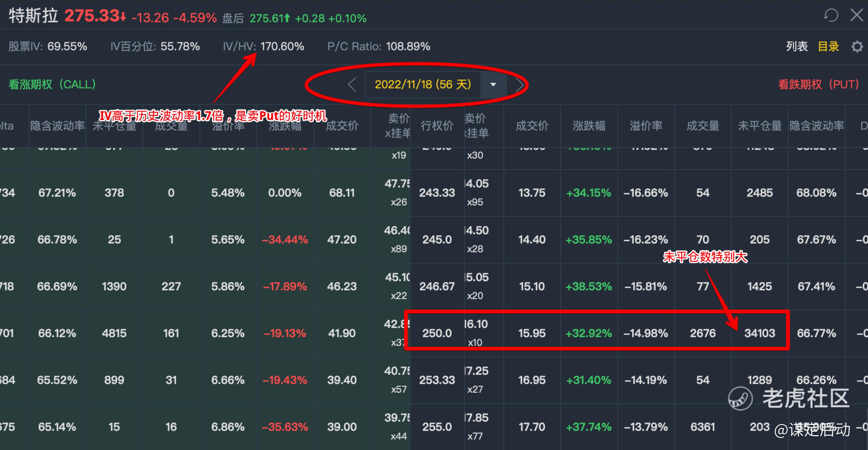Screen dimensions: 868x450
Task: Go to next expiration date arrow
Action: point(520,84)
